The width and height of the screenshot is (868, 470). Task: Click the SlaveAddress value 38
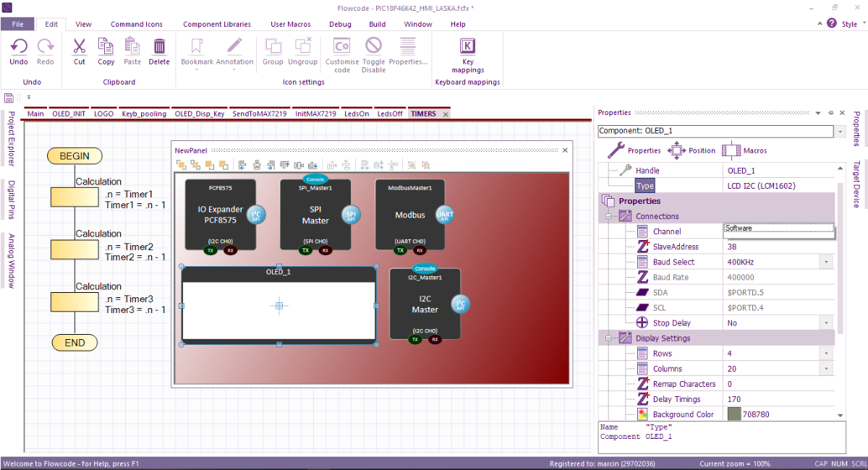tap(732, 247)
